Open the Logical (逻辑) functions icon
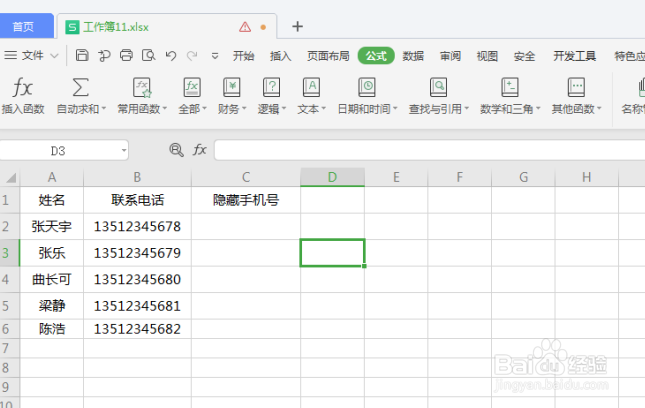 (271, 87)
